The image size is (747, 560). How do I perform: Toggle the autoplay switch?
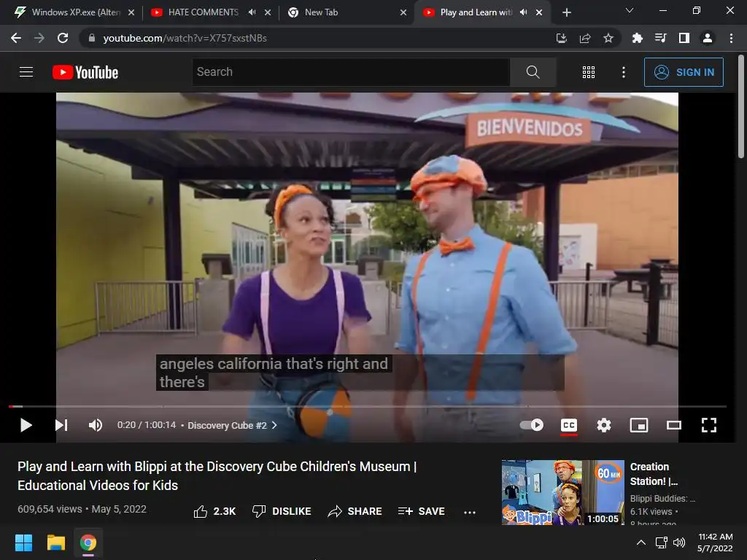532,425
